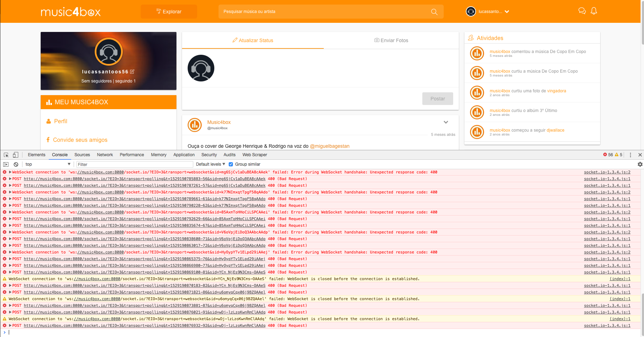
Task: Open the Web Scraper DevTools tab
Action: 255,155
